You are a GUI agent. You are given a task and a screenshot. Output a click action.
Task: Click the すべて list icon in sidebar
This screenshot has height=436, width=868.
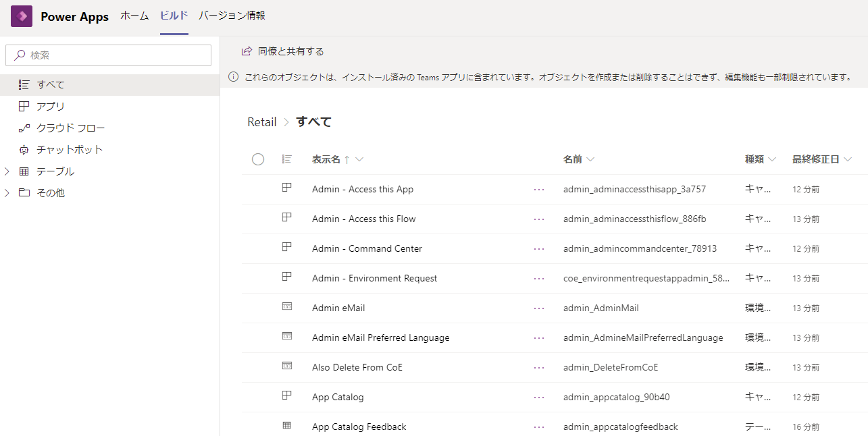pos(24,85)
